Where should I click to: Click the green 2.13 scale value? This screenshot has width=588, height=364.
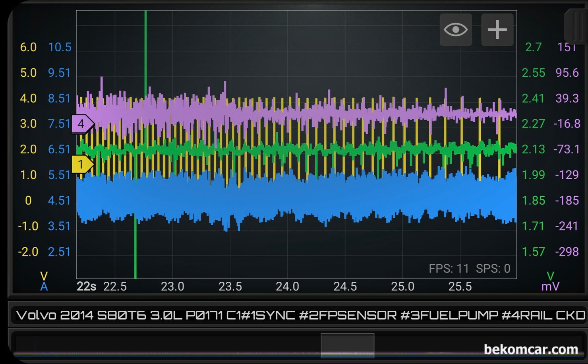click(x=533, y=149)
